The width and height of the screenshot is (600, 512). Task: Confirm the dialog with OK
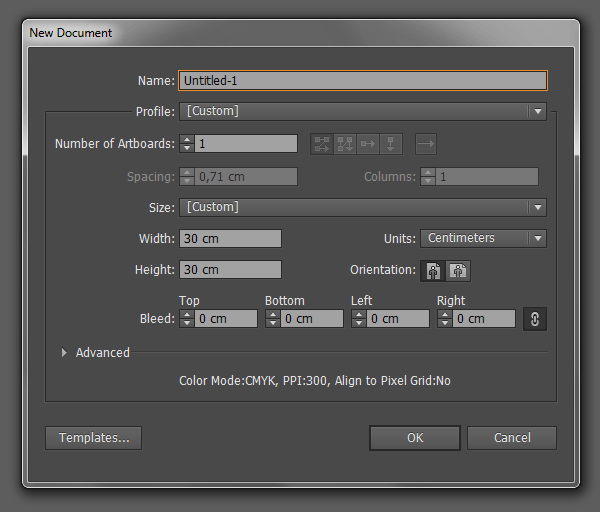[x=415, y=438]
